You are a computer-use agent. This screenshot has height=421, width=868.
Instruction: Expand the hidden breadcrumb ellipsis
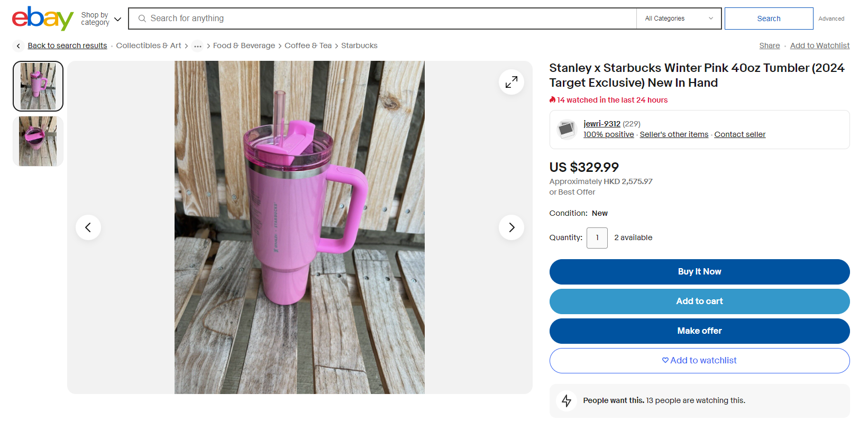[x=197, y=46]
